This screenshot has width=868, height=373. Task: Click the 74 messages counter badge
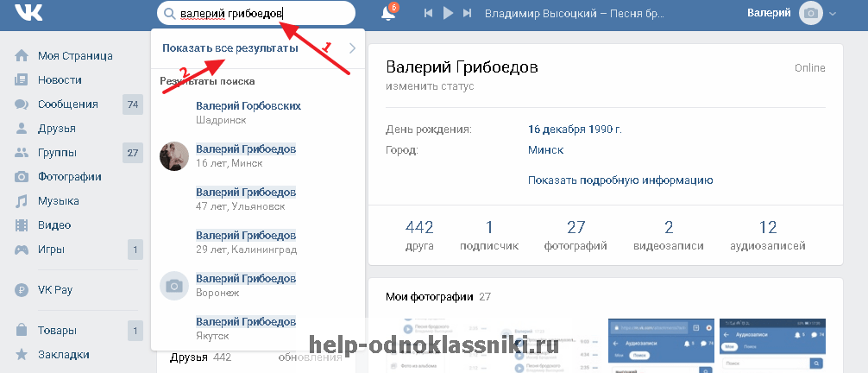click(133, 104)
